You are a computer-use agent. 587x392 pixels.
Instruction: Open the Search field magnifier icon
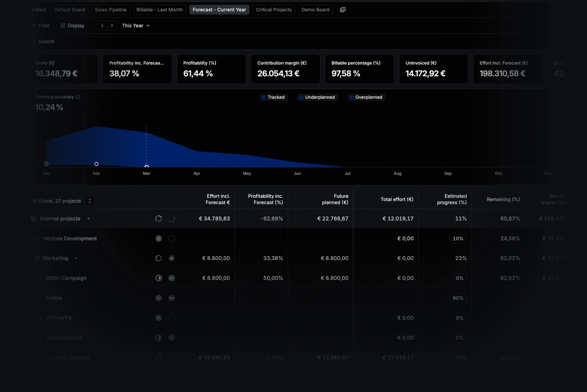coord(33,41)
